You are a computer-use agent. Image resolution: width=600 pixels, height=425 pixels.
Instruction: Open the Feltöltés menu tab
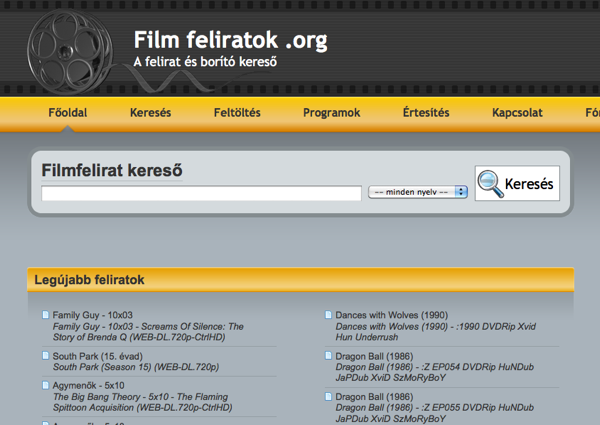pyautogui.click(x=237, y=113)
